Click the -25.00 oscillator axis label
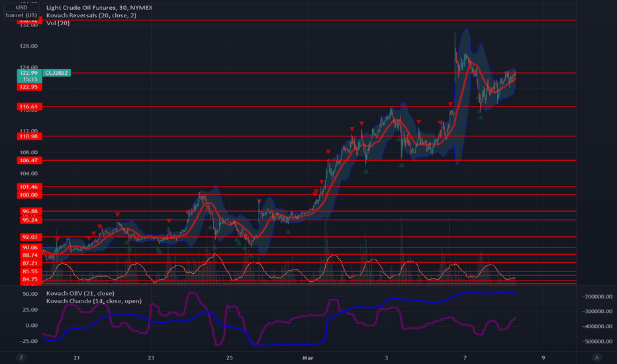The width and height of the screenshot is (617, 364). point(30,341)
